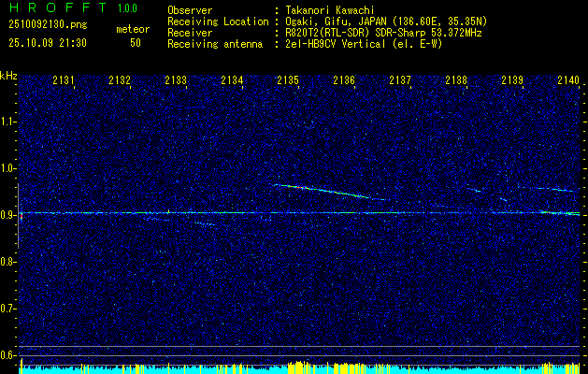Click the location Ogaki, Gifu, JAPAN coordinates
The width and height of the screenshot is (588, 374).
click(x=386, y=22)
